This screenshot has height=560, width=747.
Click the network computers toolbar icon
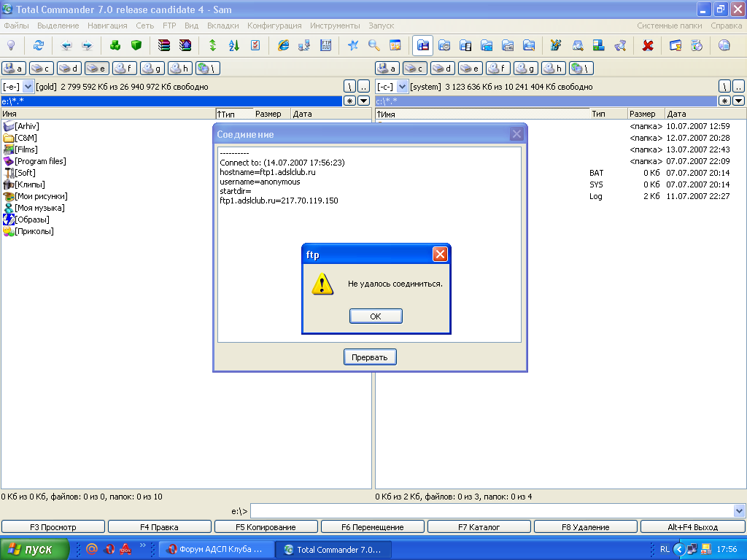[x=304, y=45]
